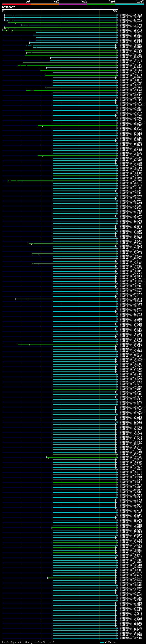Select the UniRef100_C0P421 label
Viewport: 146px width, 644px height.
click(131, 50)
